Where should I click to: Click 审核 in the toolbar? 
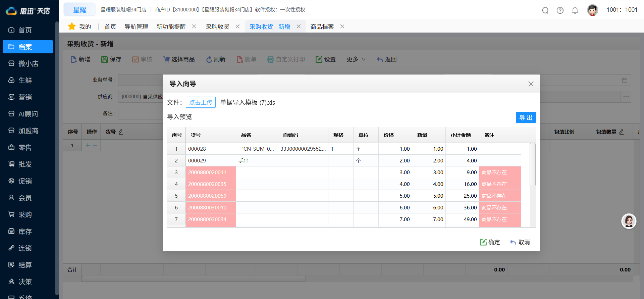(142, 59)
